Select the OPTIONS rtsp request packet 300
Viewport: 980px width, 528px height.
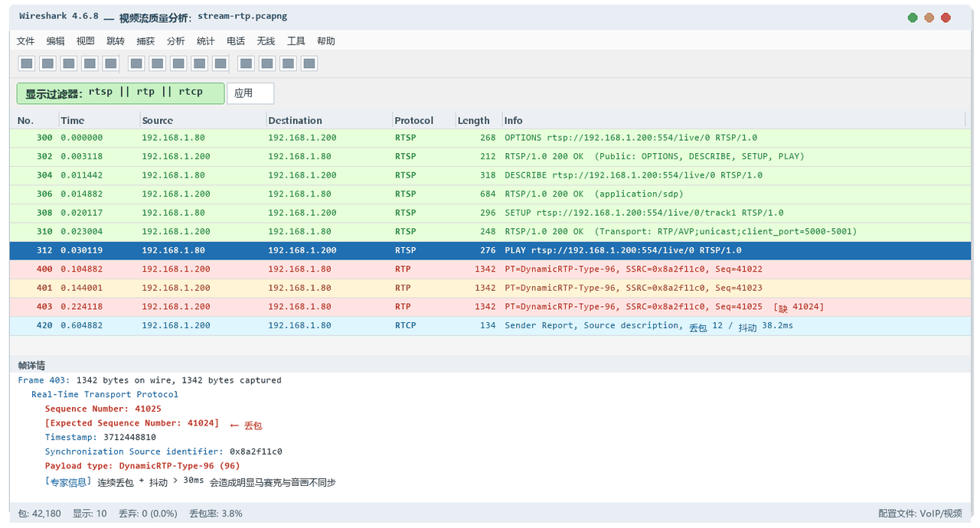pos(490,138)
